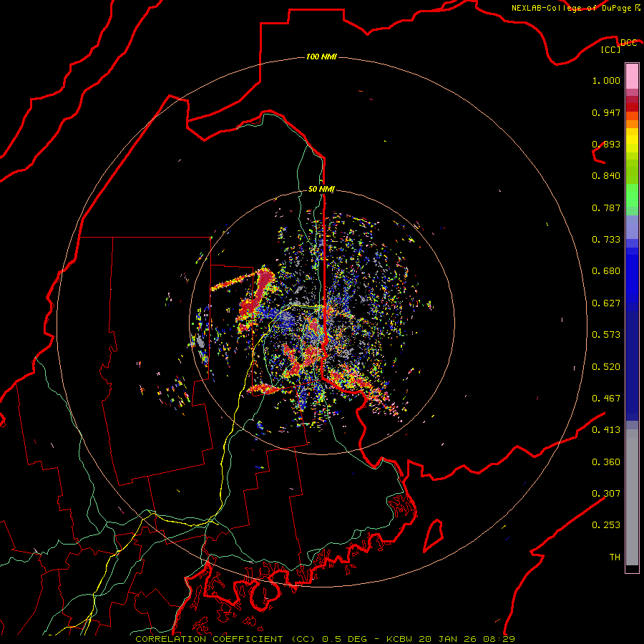Select the 0.680 scale value
The height and width of the screenshot is (644, 644).
pyautogui.click(x=606, y=271)
